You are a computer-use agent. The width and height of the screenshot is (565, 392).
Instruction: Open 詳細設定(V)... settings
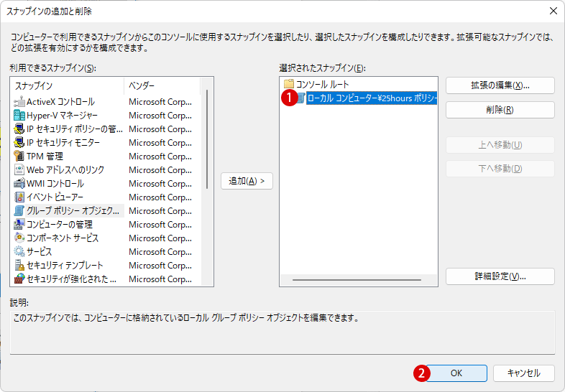coord(500,276)
